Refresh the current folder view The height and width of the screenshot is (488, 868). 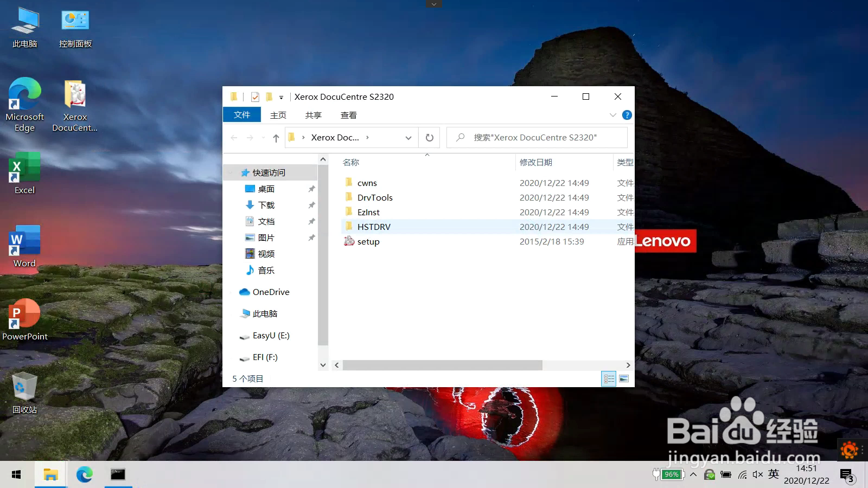click(429, 138)
